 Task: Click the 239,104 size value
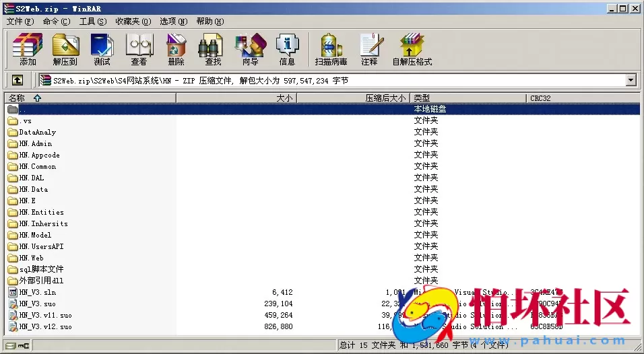pos(278,304)
